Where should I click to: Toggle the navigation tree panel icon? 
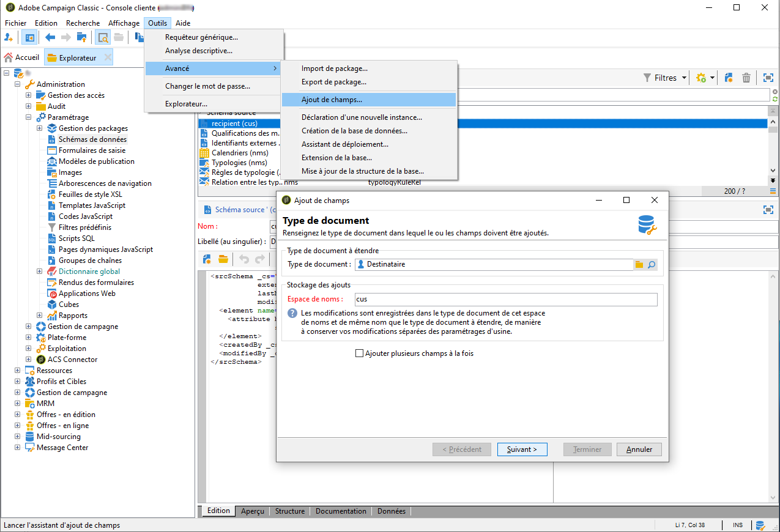pos(29,37)
